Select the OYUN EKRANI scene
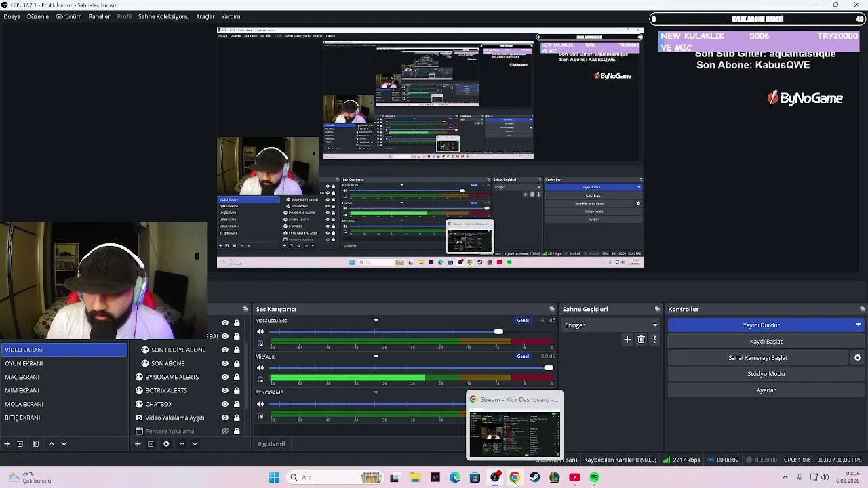 pyautogui.click(x=64, y=363)
